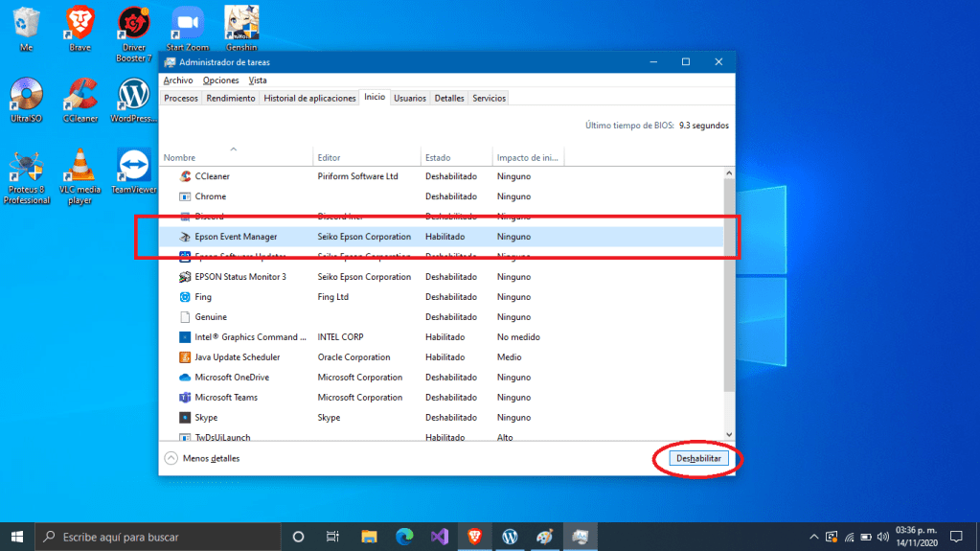Open the Archivo menu
This screenshot has width=980, height=551.
coord(177,80)
